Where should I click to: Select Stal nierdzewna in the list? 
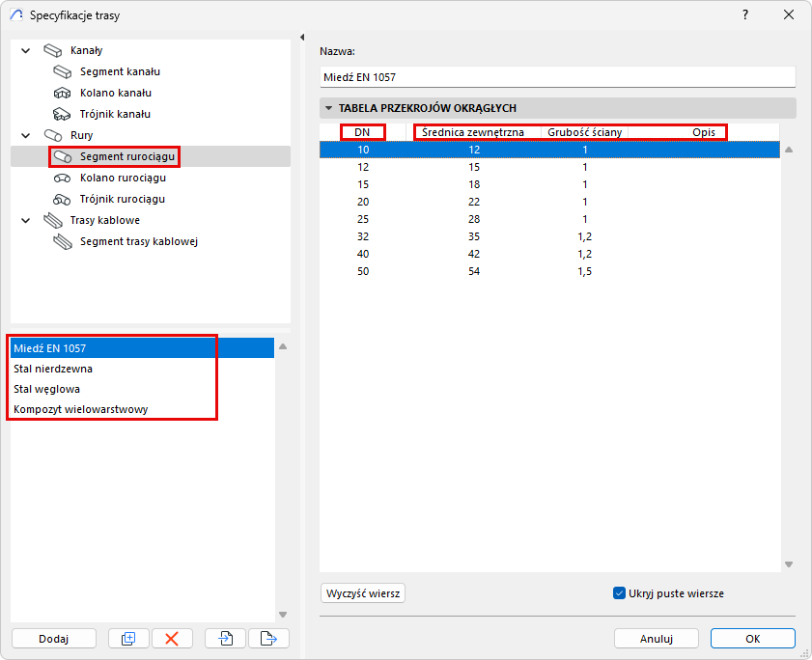[142, 369]
